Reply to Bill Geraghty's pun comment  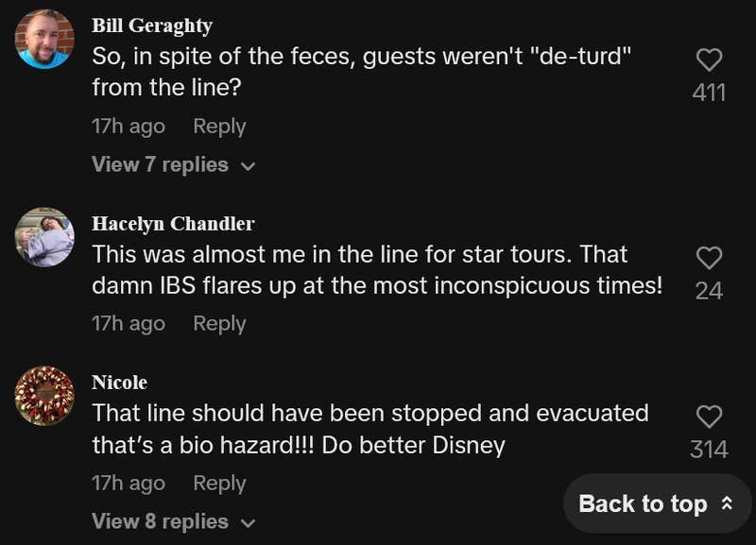pos(219,126)
